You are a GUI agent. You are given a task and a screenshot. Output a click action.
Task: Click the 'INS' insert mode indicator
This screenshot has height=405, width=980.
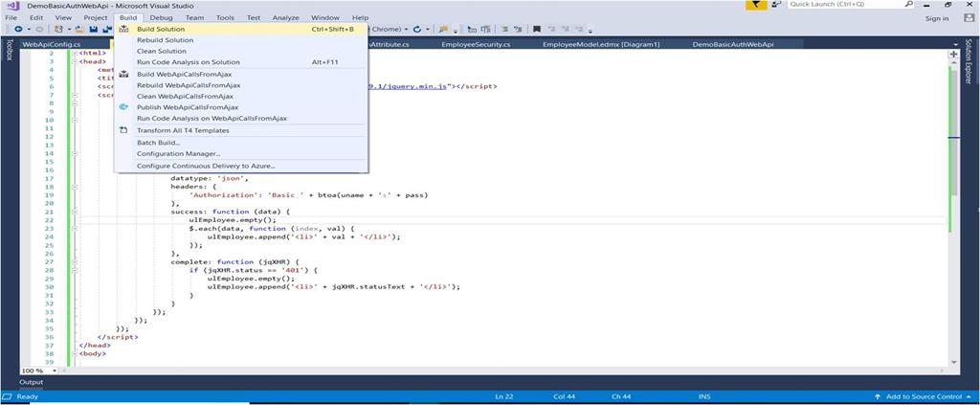(704, 397)
